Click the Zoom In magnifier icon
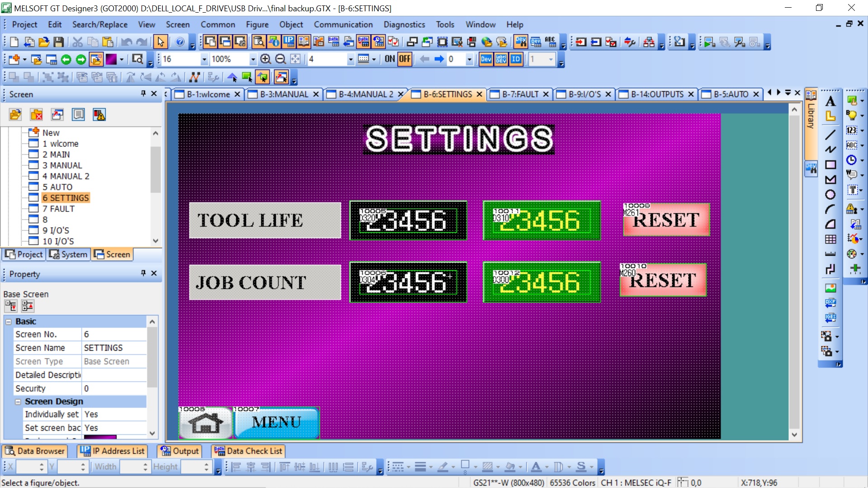Viewport: 868px width, 488px height. pyautogui.click(x=266, y=59)
